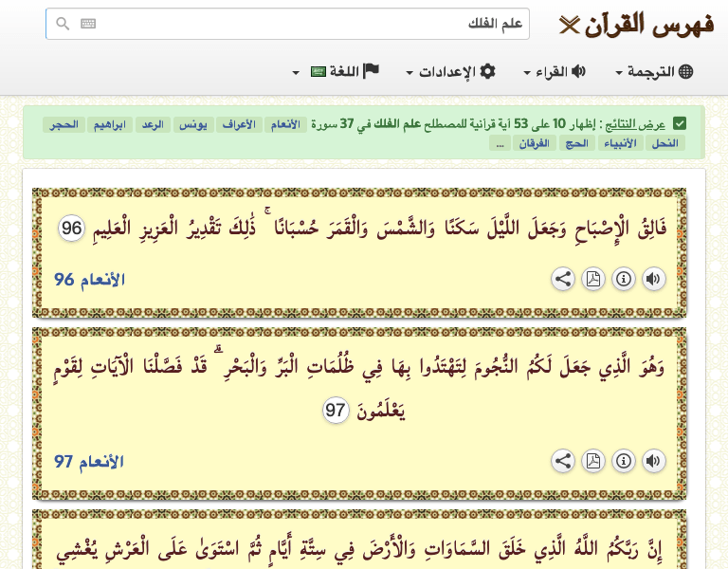
Task: Share Al-An'am verse 97
Action: pyautogui.click(x=562, y=461)
